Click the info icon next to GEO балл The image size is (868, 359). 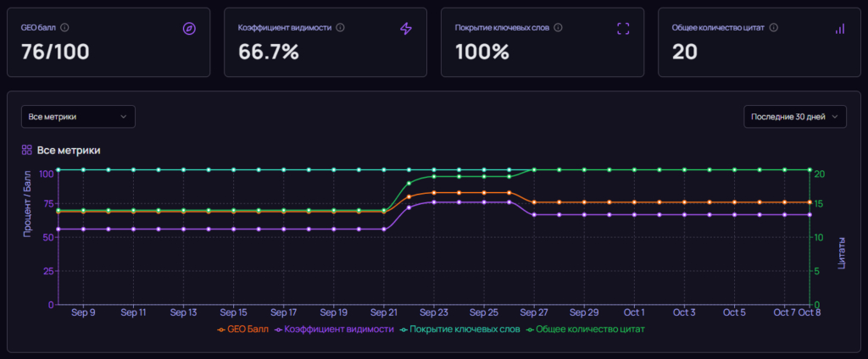point(64,27)
